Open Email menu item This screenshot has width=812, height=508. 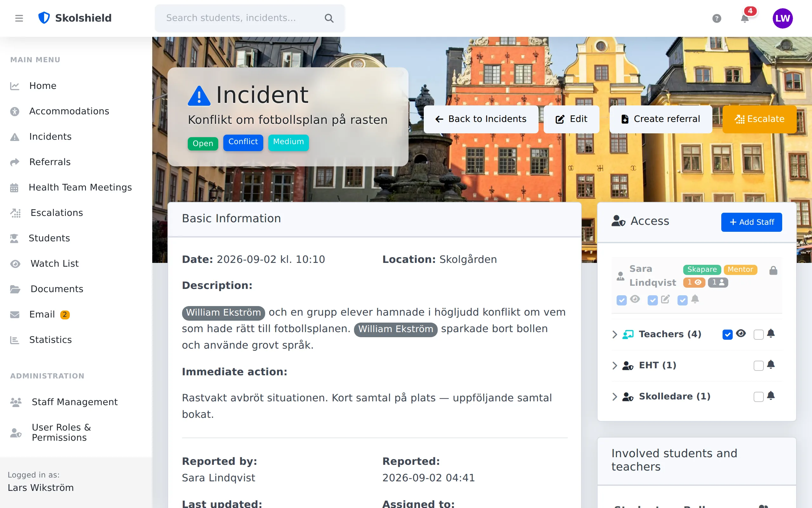[x=76, y=315]
